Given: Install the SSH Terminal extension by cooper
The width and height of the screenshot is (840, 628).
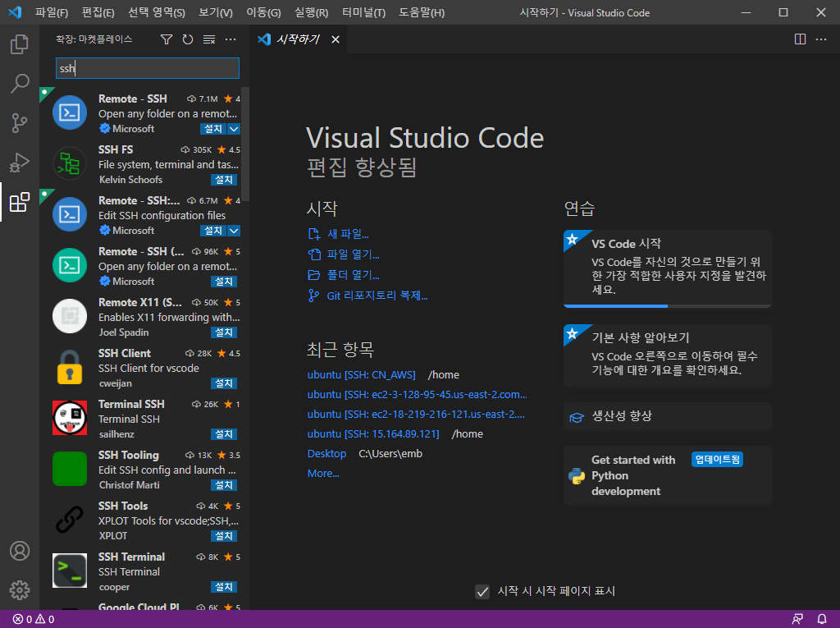Looking at the screenshot, I should coord(224,587).
